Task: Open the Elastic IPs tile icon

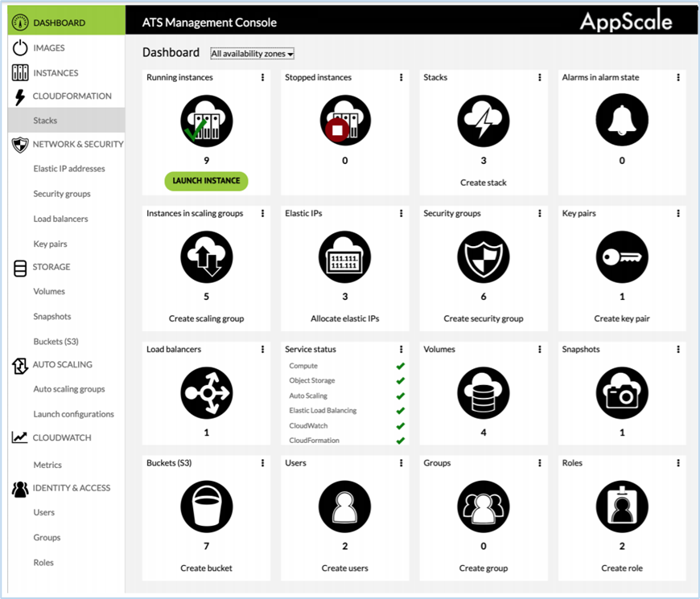Action: (x=344, y=257)
